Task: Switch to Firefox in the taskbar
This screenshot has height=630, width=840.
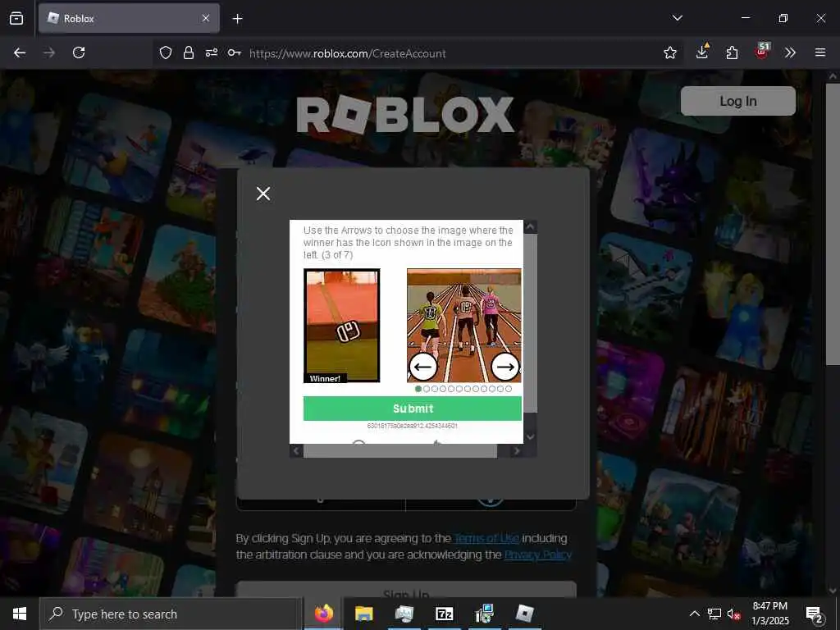Action: click(323, 614)
